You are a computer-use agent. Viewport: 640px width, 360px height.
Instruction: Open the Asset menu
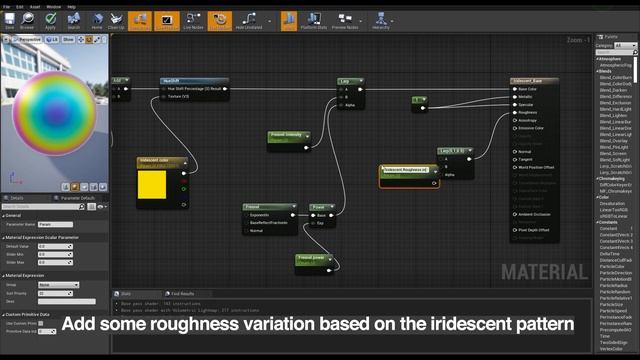(35, 7)
